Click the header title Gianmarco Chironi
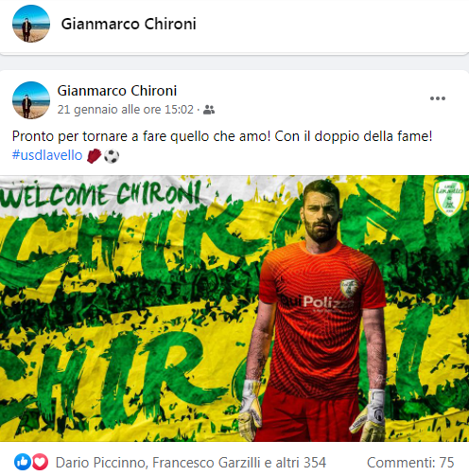469x476 pixels. 129,24
